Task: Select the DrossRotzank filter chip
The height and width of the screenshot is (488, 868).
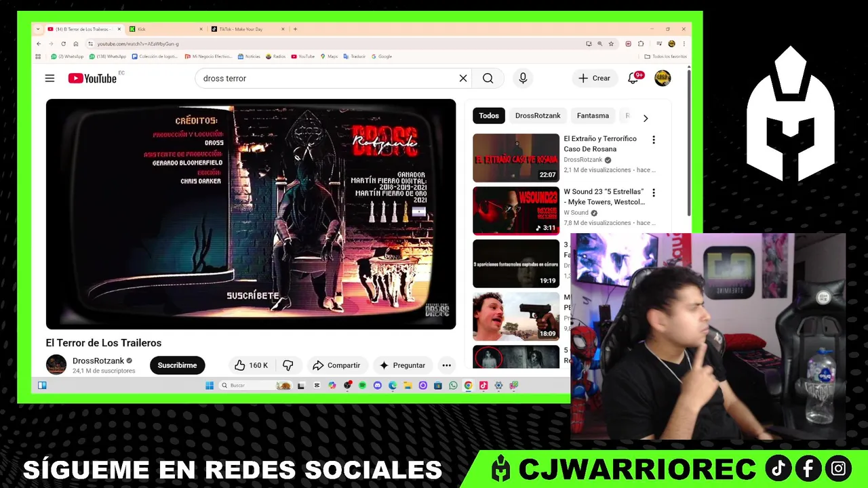Action: pyautogui.click(x=538, y=116)
